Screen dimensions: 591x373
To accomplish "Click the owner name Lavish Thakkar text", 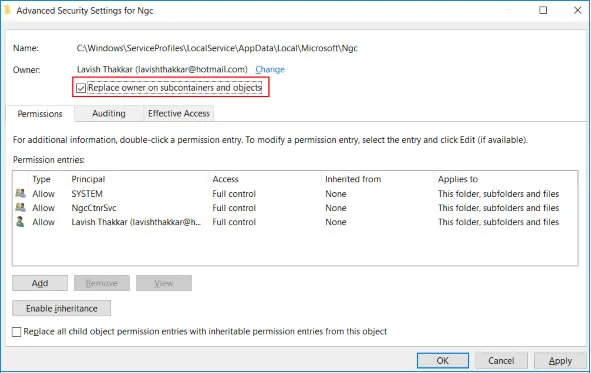I will tap(162, 69).
